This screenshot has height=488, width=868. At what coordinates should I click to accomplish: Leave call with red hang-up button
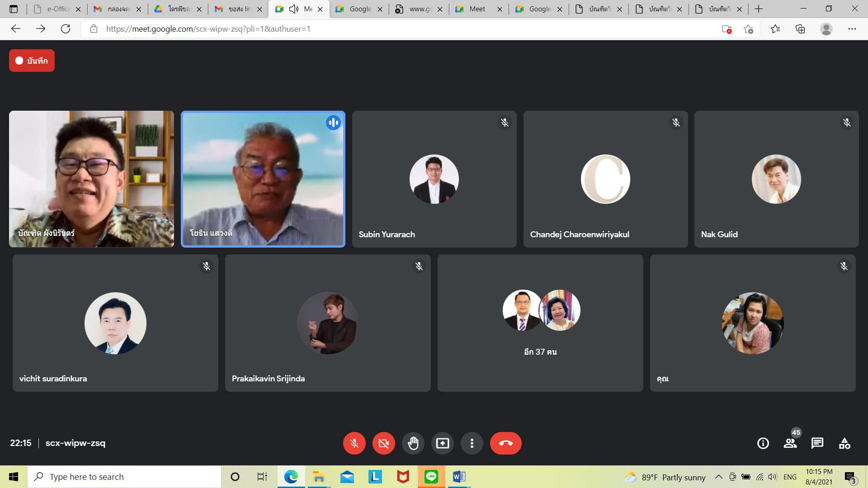[x=505, y=443]
